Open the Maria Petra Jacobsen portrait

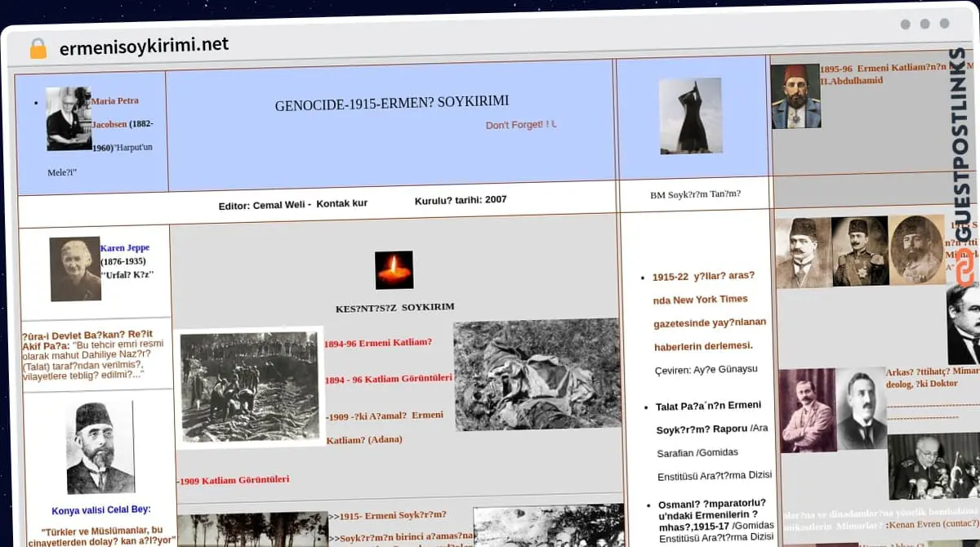tap(69, 118)
